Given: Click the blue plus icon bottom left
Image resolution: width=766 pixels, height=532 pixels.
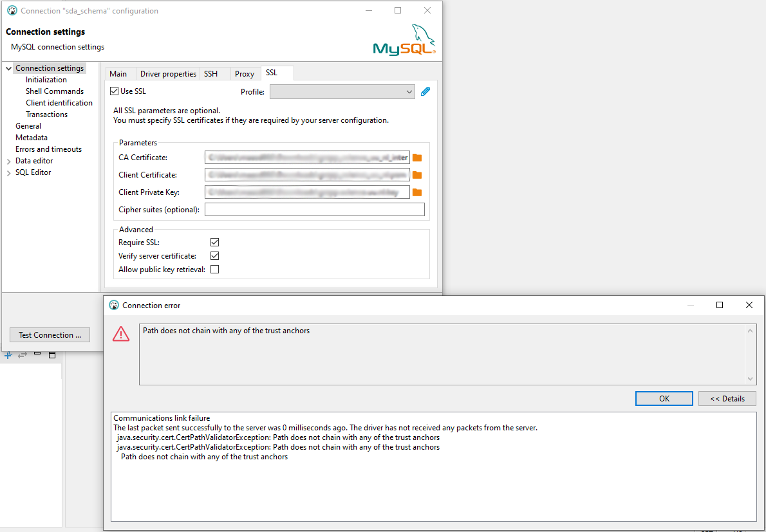Looking at the screenshot, I should coord(8,354).
